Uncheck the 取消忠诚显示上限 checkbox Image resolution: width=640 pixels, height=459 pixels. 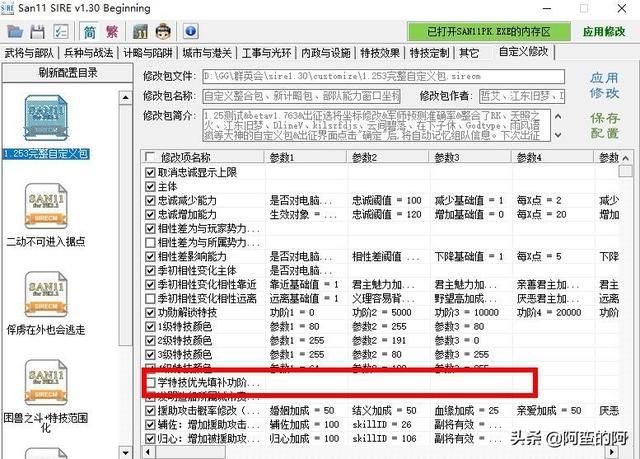click(x=150, y=173)
